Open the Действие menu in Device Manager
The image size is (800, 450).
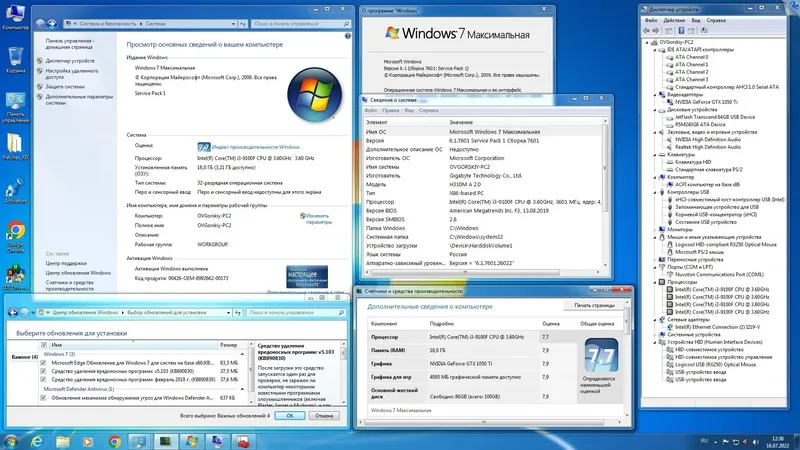tap(674, 20)
